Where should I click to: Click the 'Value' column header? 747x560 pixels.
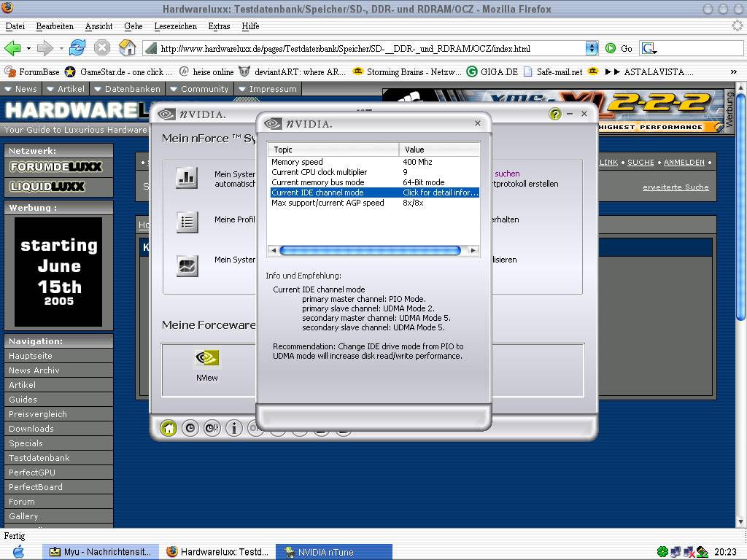[439, 149]
